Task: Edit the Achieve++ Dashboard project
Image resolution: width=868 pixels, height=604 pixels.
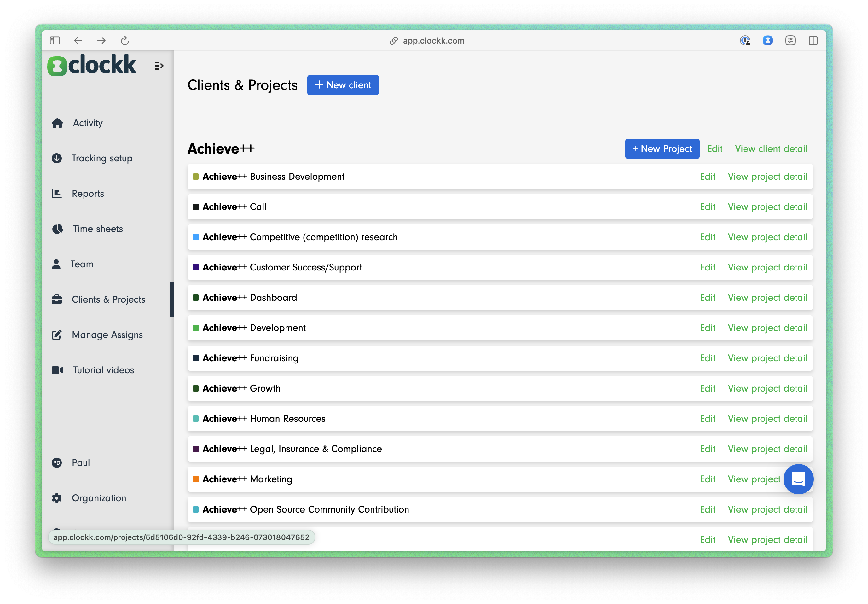Action: (708, 298)
